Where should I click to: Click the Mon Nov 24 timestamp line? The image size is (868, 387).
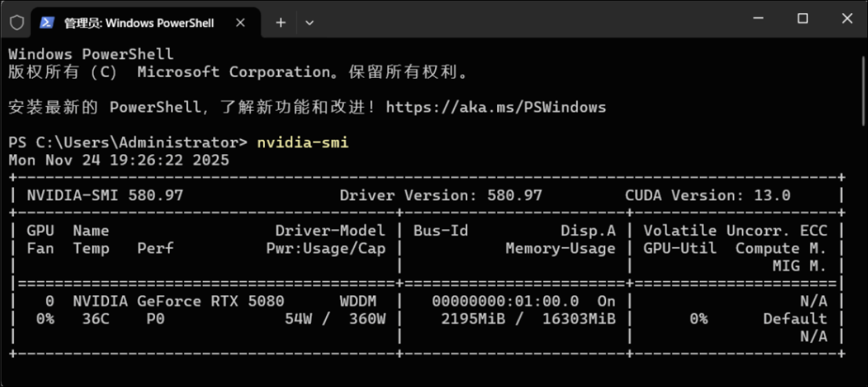(119, 160)
